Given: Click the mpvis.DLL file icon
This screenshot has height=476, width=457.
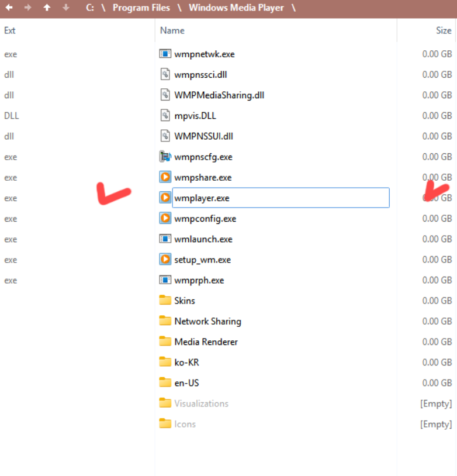Looking at the screenshot, I should click(165, 116).
